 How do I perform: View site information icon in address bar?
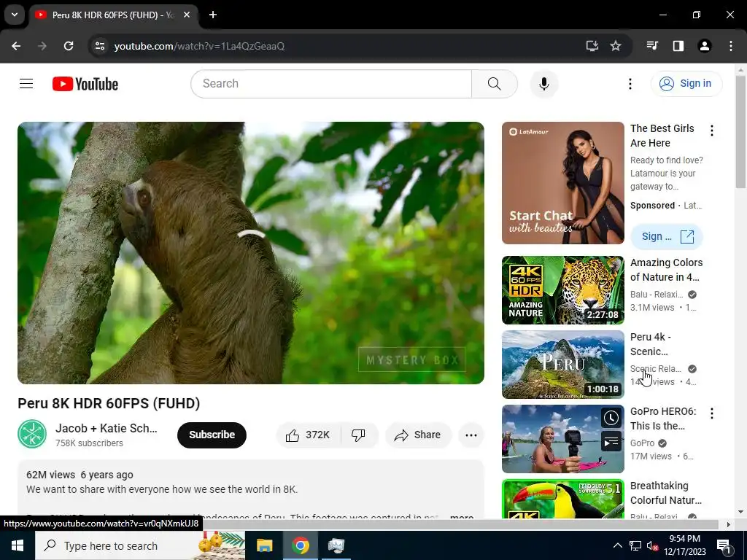(x=100, y=46)
